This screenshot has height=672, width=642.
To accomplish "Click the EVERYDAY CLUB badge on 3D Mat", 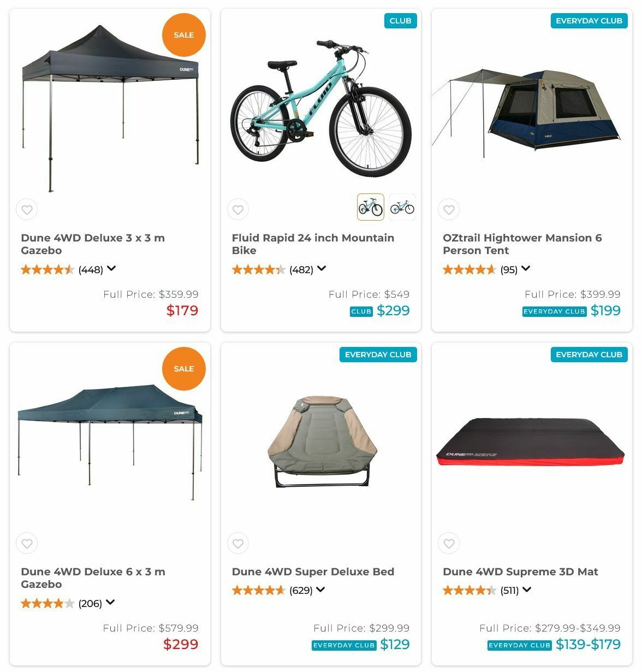I will click(x=588, y=355).
